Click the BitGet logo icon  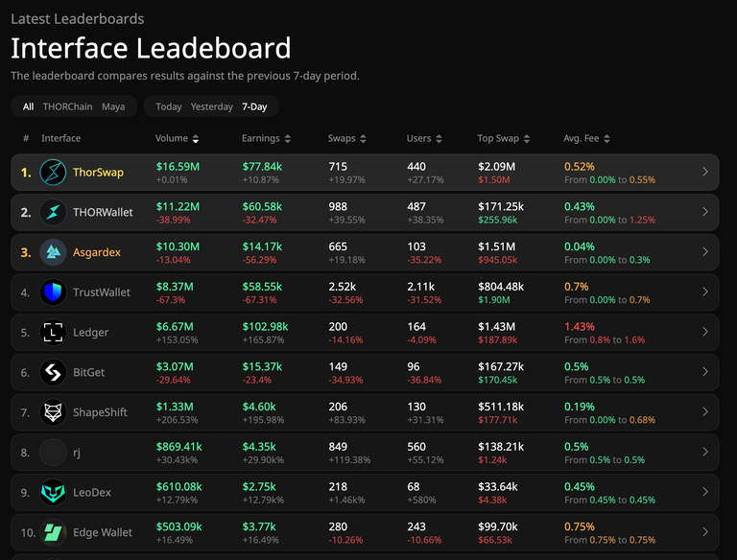[53, 372]
